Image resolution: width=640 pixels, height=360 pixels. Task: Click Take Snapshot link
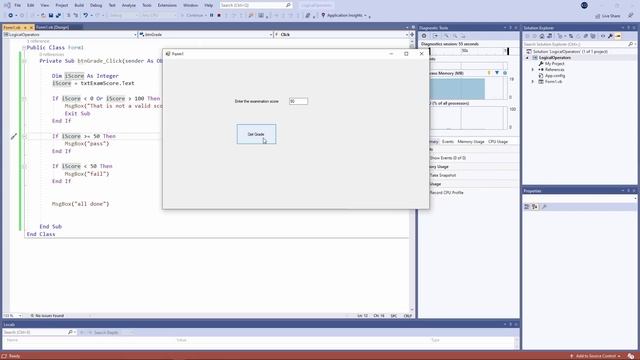click(443, 175)
